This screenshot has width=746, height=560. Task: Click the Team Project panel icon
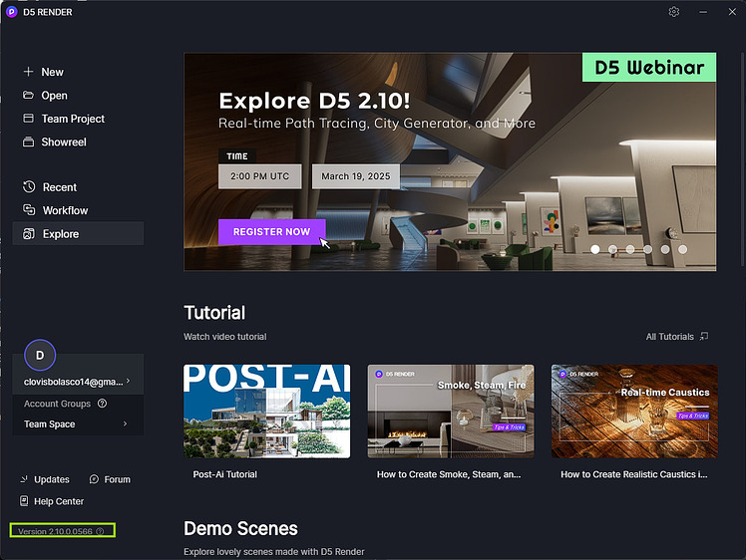coord(29,119)
